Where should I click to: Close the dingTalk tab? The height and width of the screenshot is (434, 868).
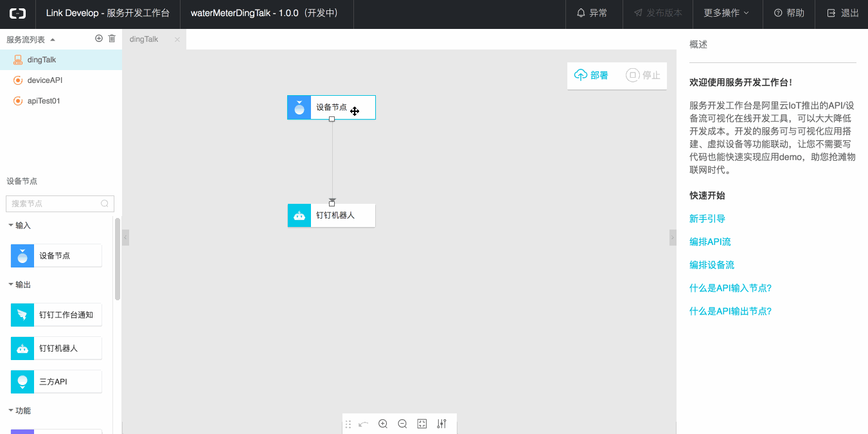point(177,39)
